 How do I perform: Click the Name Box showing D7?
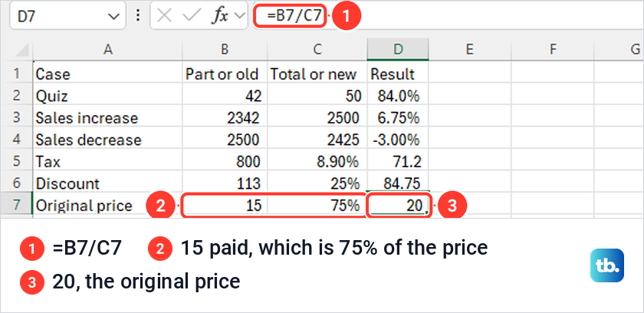[67, 16]
